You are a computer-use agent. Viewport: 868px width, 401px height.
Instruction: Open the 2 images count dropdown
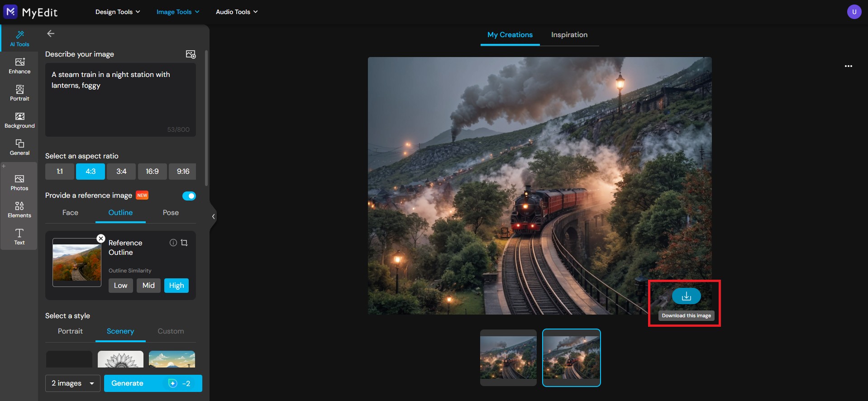pyautogui.click(x=72, y=383)
